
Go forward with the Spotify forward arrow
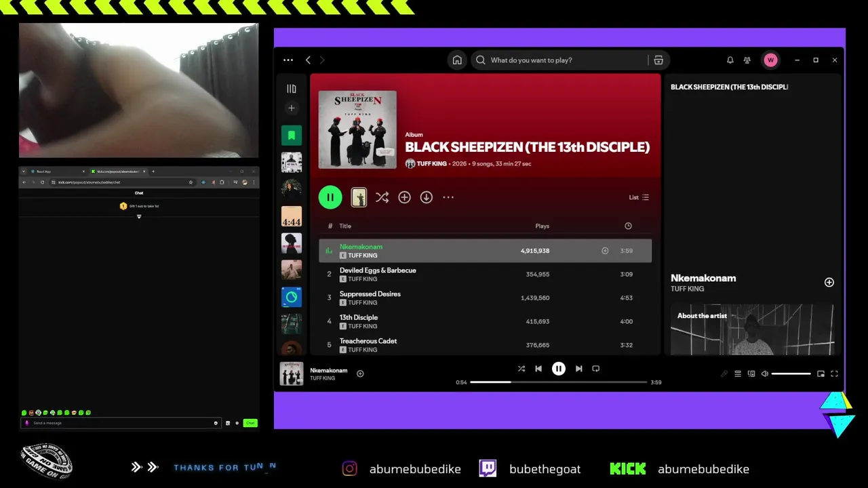coord(322,60)
